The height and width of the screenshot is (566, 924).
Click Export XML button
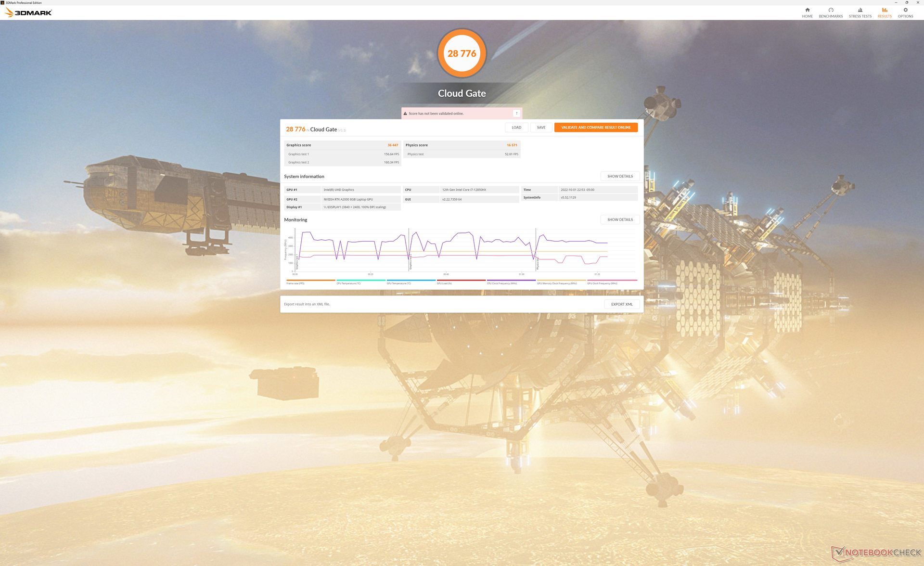pos(622,304)
